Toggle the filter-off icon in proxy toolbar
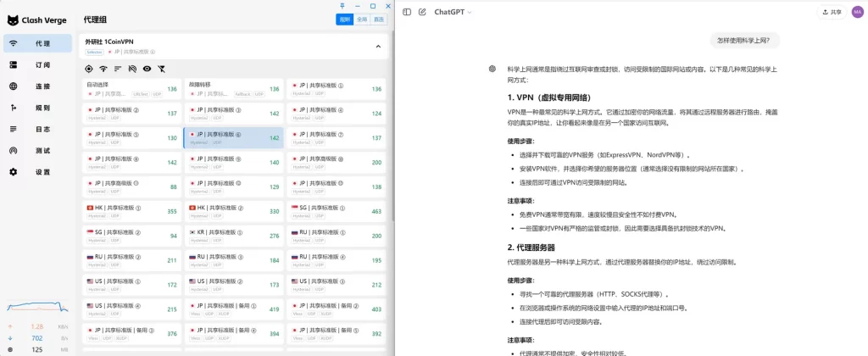Screen dimensions: 868x356 pos(161,69)
